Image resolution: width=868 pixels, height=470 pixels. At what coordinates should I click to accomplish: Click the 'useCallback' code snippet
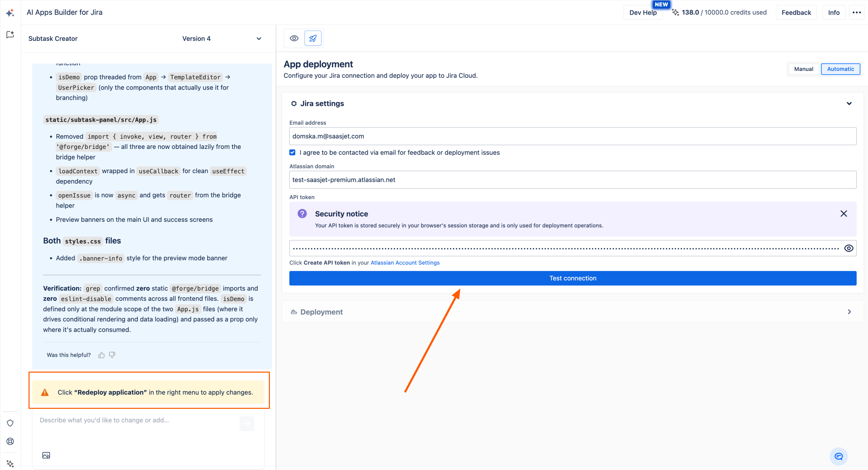pos(158,171)
